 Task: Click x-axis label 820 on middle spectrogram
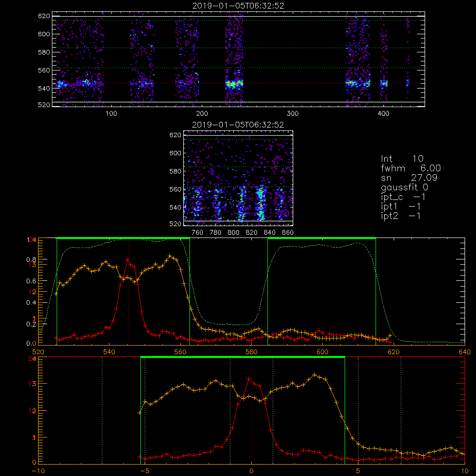(252, 233)
